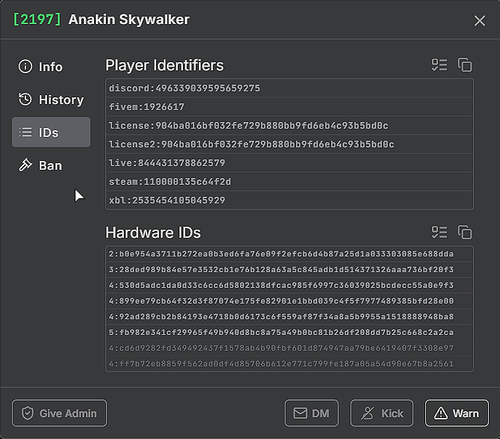Click the player ID [2197] label

click(37, 19)
